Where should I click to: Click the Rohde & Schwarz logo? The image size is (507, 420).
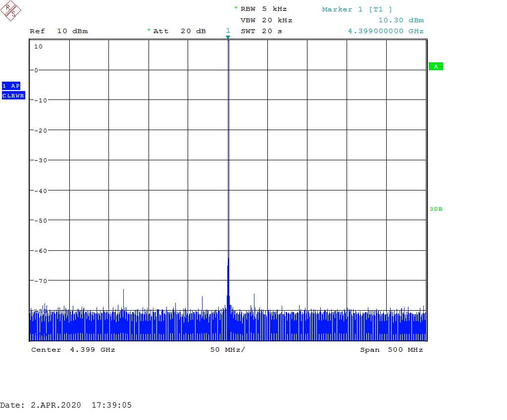click(11, 11)
